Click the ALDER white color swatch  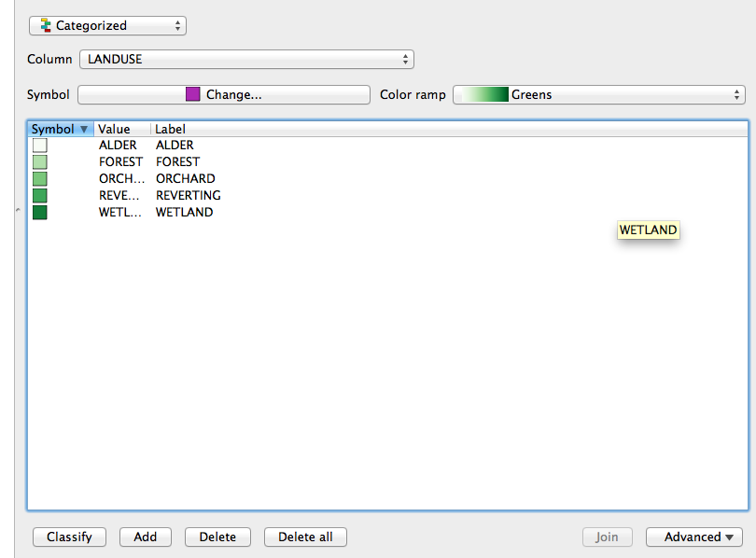point(39,146)
